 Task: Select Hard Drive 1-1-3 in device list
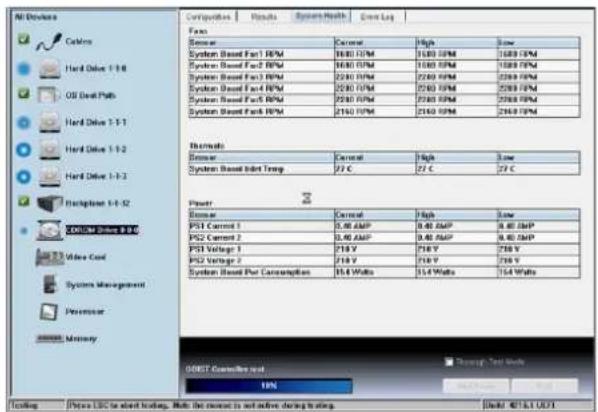coord(96,176)
